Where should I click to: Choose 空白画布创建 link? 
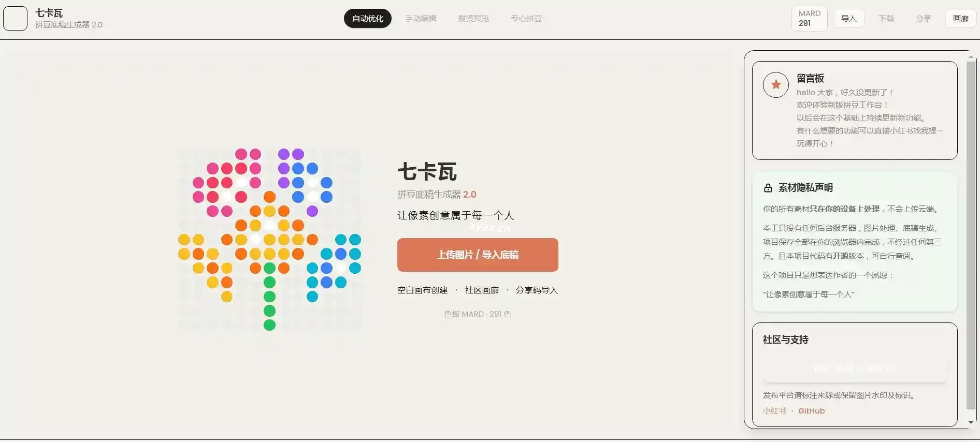click(422, 290)
